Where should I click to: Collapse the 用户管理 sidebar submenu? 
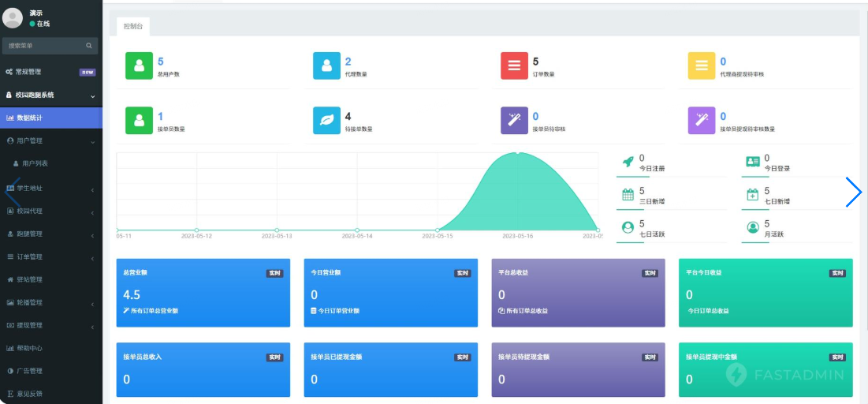click(92, 141)
